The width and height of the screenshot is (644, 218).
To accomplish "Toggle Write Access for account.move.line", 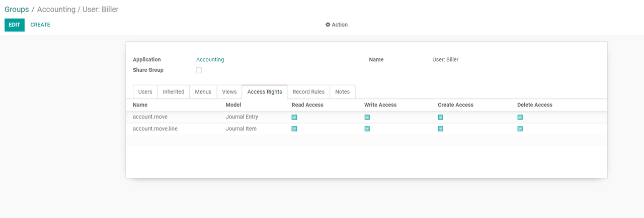I will coord(367,129).
